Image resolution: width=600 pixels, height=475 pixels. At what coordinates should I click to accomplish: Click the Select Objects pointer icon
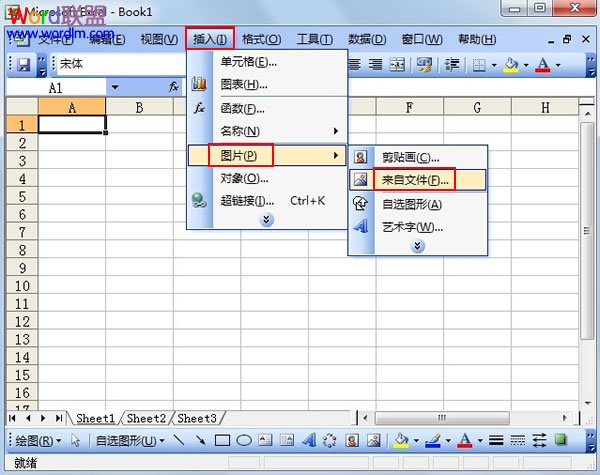point(75,441)
